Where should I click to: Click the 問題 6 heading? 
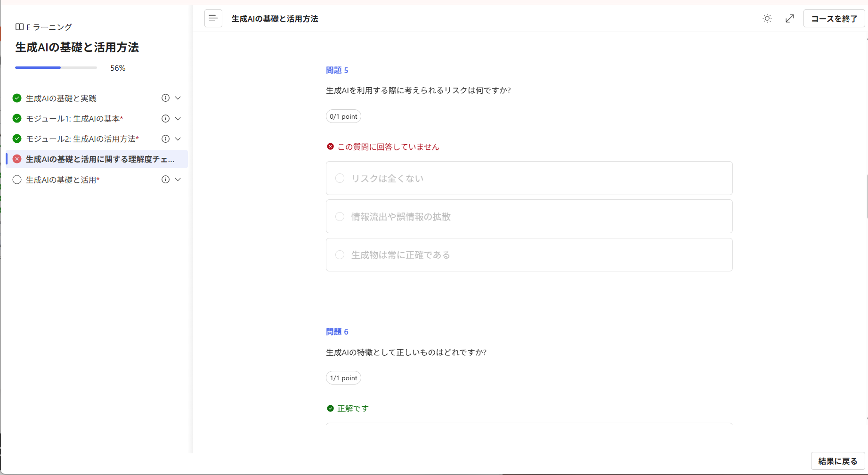[x=337, y=332]
